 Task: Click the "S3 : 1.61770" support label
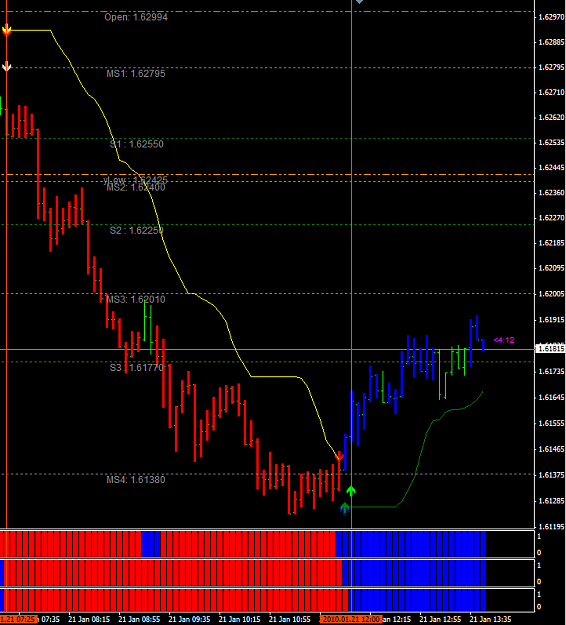tap(136, 368)
